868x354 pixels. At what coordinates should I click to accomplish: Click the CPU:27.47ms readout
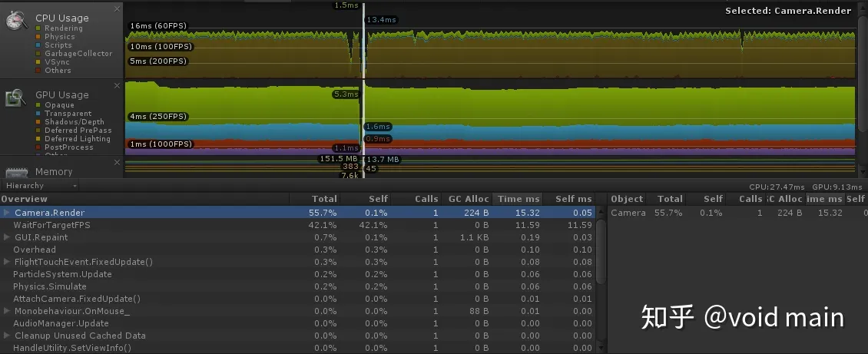click(778, 187)
